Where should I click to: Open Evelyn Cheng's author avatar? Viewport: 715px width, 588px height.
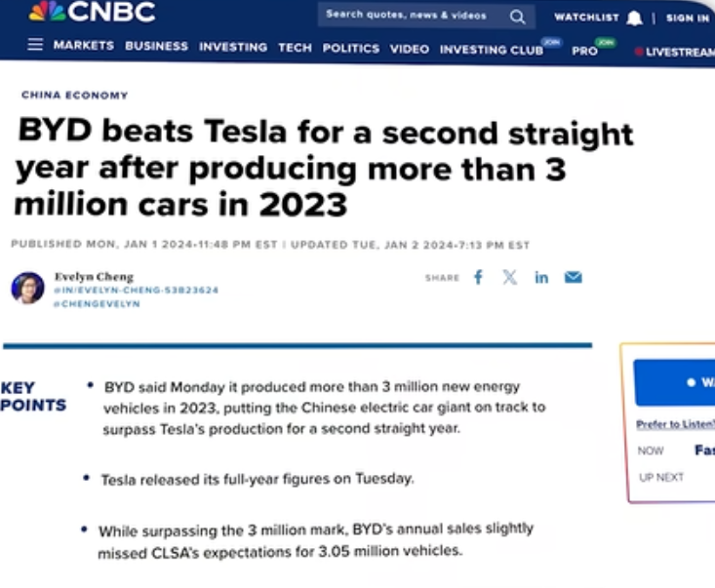(27, 288)
